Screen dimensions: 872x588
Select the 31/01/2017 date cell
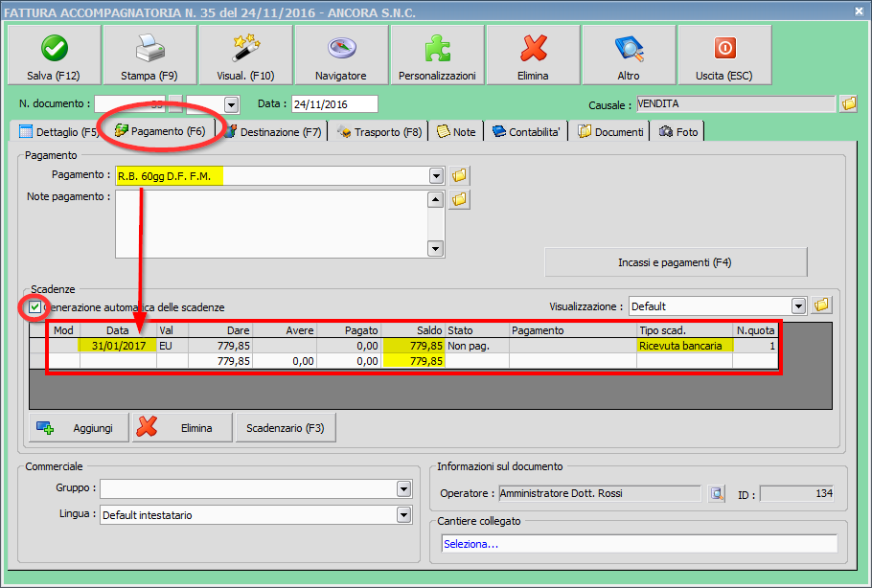[119, 346]
